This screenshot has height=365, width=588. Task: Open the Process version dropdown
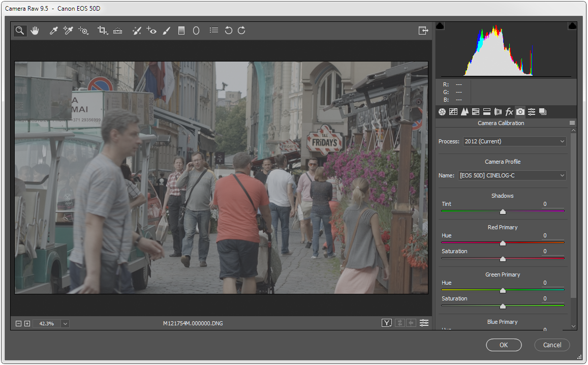pyautogui.click(x=514, y=141)
